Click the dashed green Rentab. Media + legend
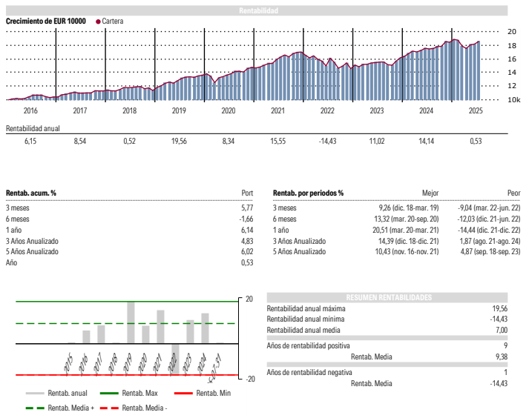532x418 pixels. click(x=35, y=408)
